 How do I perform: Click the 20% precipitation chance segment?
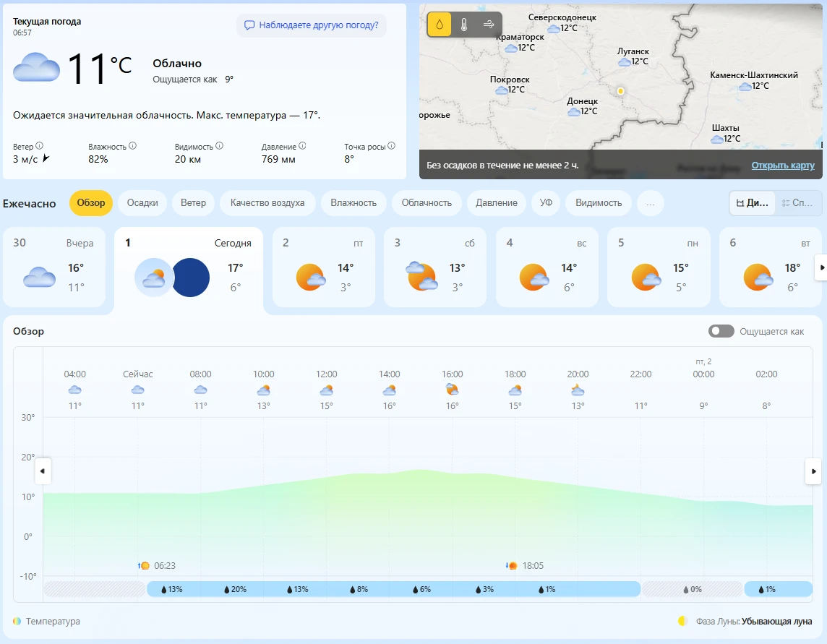tap(235, 589)
